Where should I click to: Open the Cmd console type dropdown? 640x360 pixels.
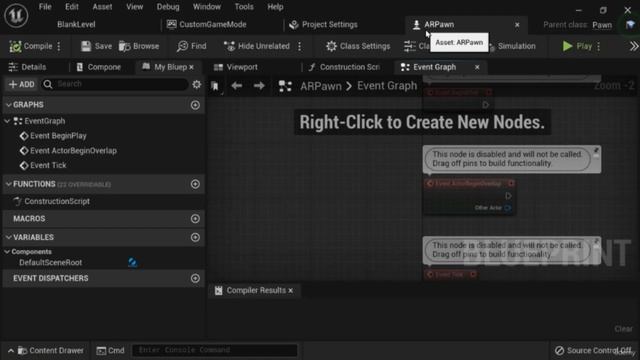point(111,351)
